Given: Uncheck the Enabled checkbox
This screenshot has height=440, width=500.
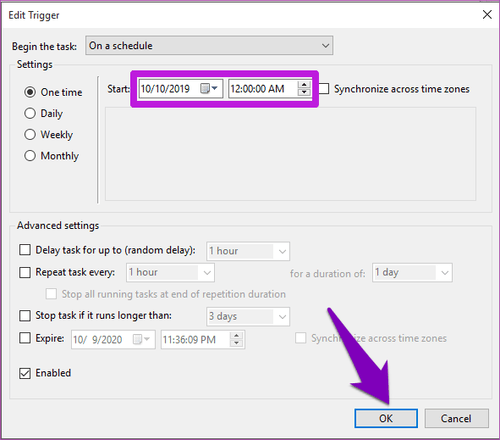Looking at the screenshot, I should pos(25,373).
